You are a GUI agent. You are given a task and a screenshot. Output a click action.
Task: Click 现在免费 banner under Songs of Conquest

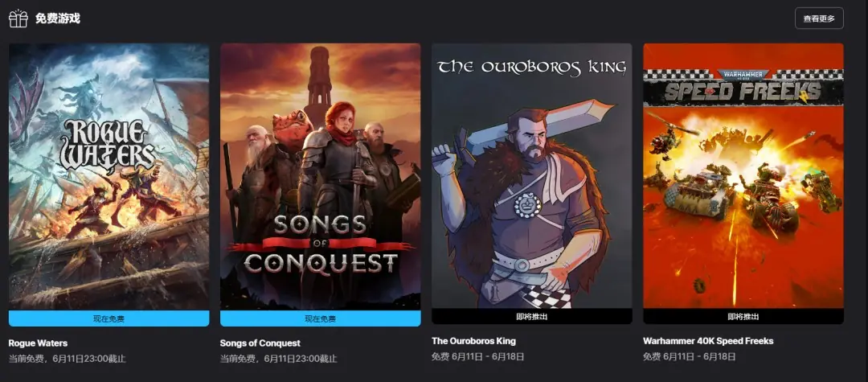click(x=321, y=318)
